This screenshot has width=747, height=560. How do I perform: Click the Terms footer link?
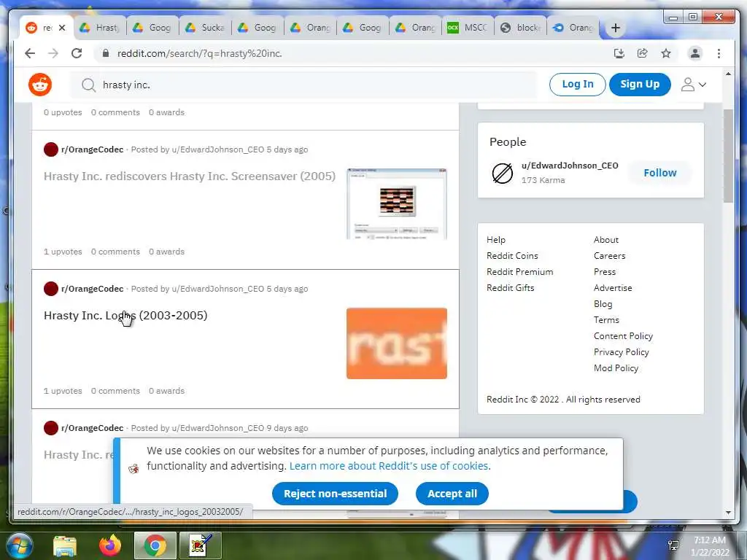coord(606,320)
